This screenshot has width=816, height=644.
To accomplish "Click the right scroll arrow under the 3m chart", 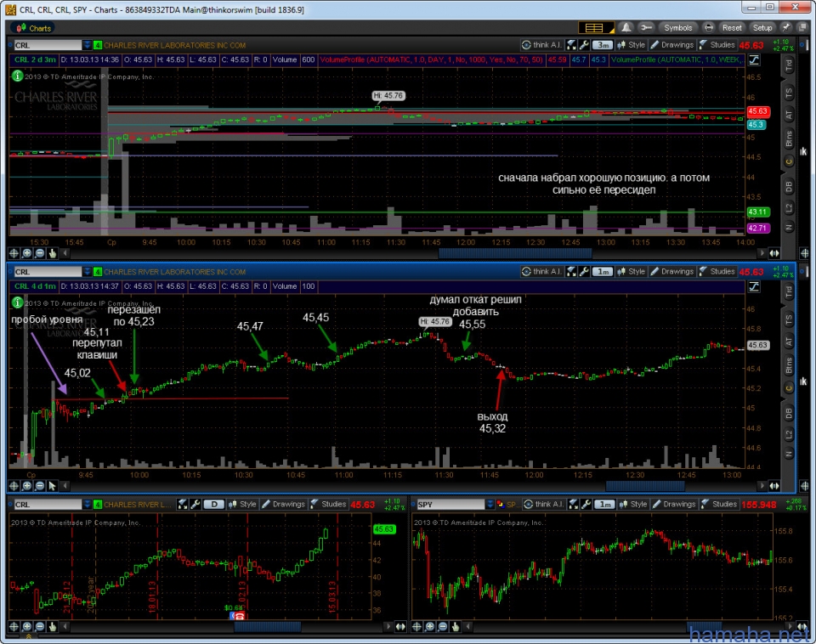I will [x=762, y=253].
